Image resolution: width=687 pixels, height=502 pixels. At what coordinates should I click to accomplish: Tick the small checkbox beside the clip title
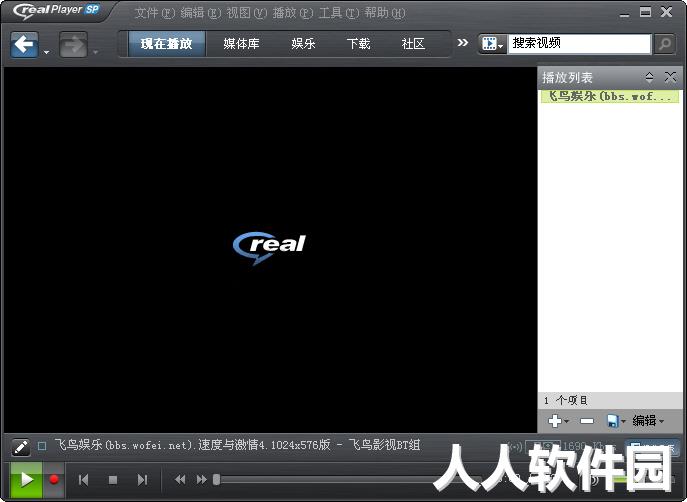pos(42,446)
